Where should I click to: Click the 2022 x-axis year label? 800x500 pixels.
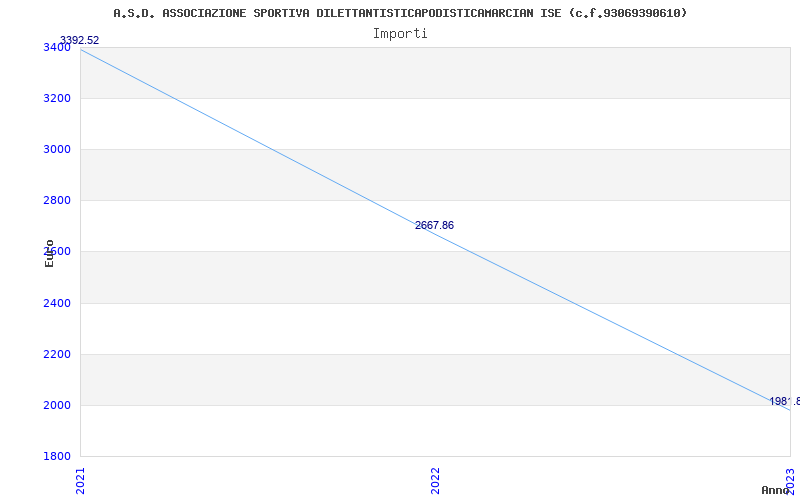[x=435, y=481]
